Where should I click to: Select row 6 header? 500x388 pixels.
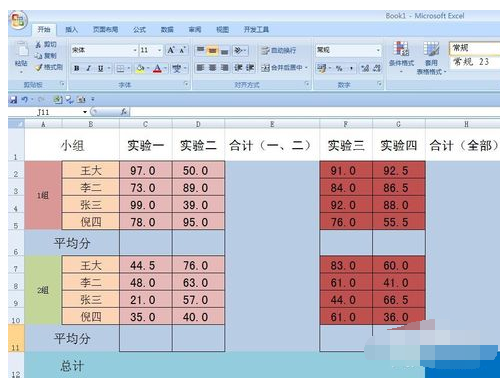click(16, 243)
